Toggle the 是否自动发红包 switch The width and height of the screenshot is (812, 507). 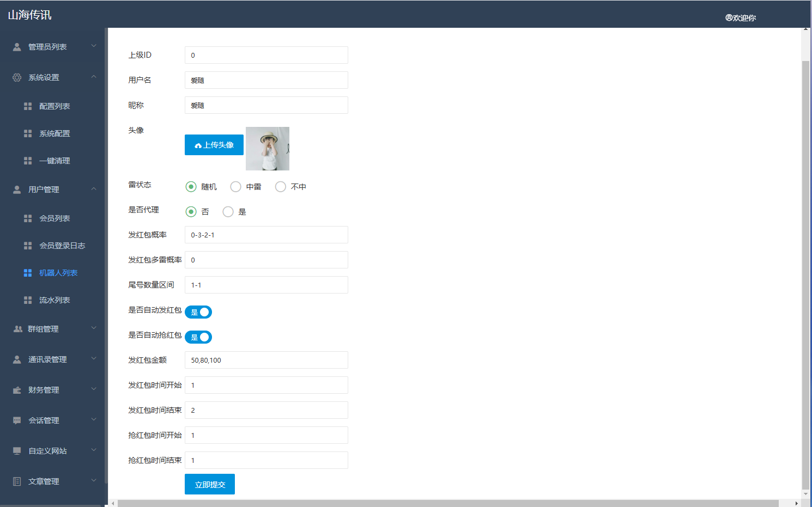click(198, 312)
